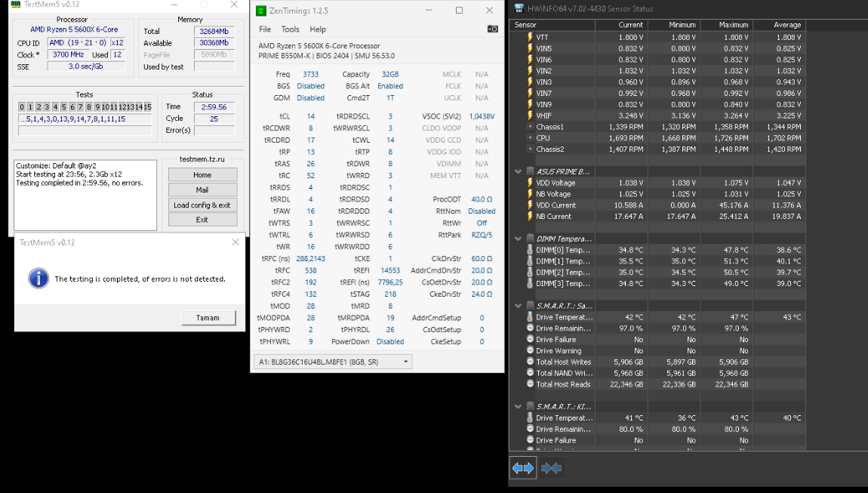868x493 pixels.
Task: Click the tCL value 14
Action: click(x=310, y=116)
